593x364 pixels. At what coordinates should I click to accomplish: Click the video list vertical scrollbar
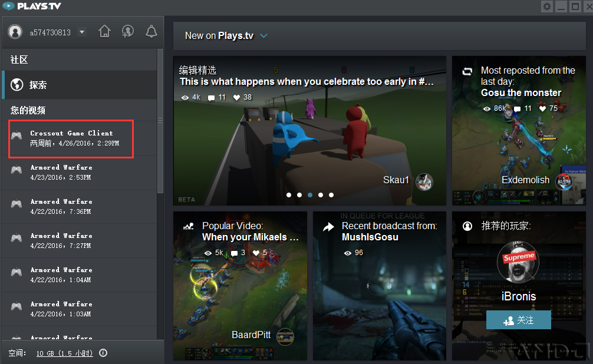click(x=160, y=121)
